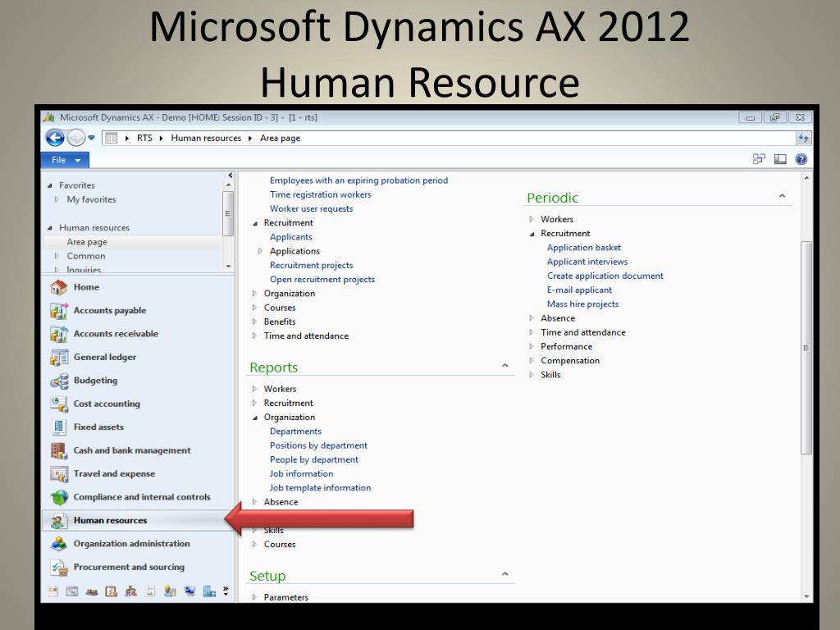Click the Travel and expense icon
The height and width of the screenshot is (630, 840).
(58, 474)
